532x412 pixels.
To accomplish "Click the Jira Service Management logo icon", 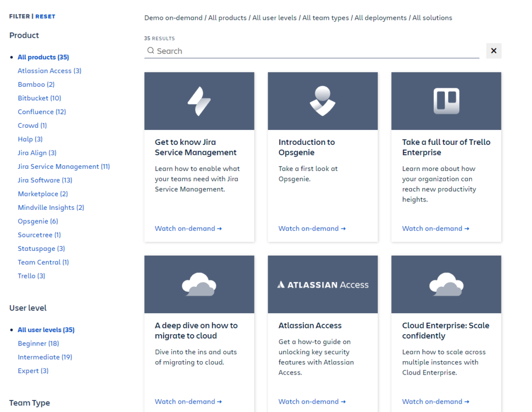I will coord(199,101).
